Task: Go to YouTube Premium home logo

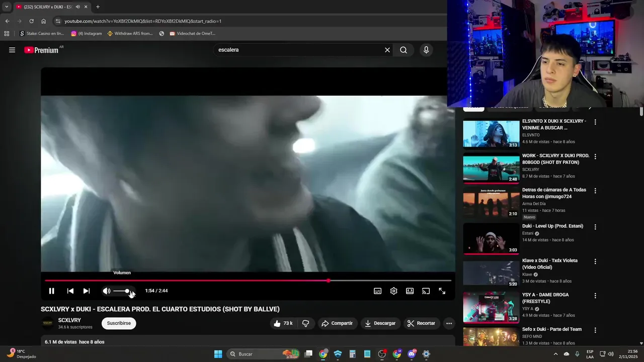Action: point(41,50)
